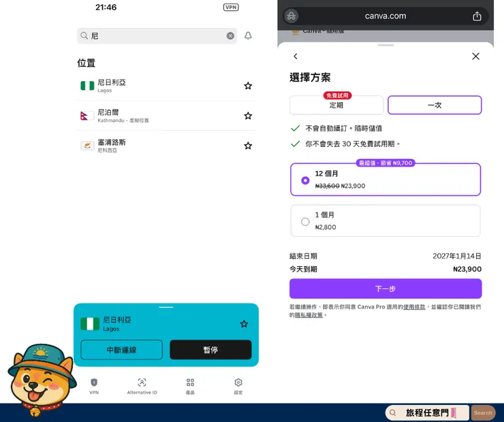
Task: Tap the incognito icon in the browser bar
Action: (292, 16)
